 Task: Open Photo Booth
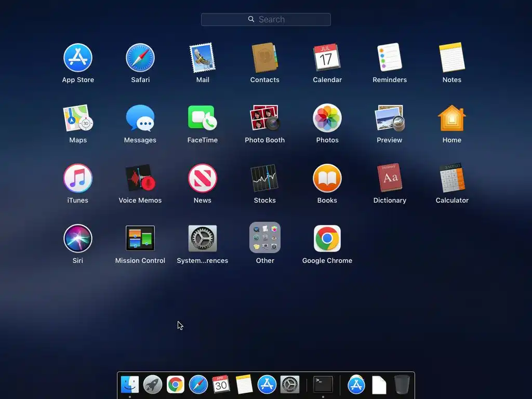(264, 118)
